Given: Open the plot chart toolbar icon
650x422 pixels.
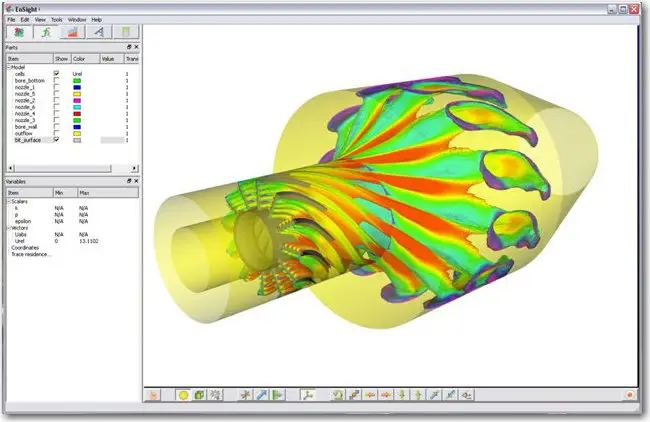Looking at the screenshot, I should (x=73, y=32).
